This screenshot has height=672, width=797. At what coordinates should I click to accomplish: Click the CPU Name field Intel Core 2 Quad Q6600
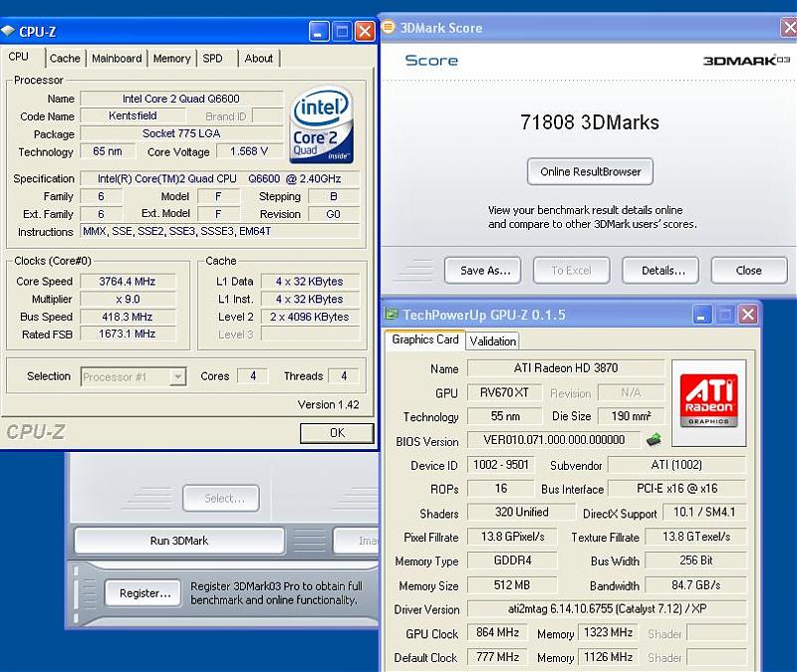pyautogui.click(x=181, y=98)
